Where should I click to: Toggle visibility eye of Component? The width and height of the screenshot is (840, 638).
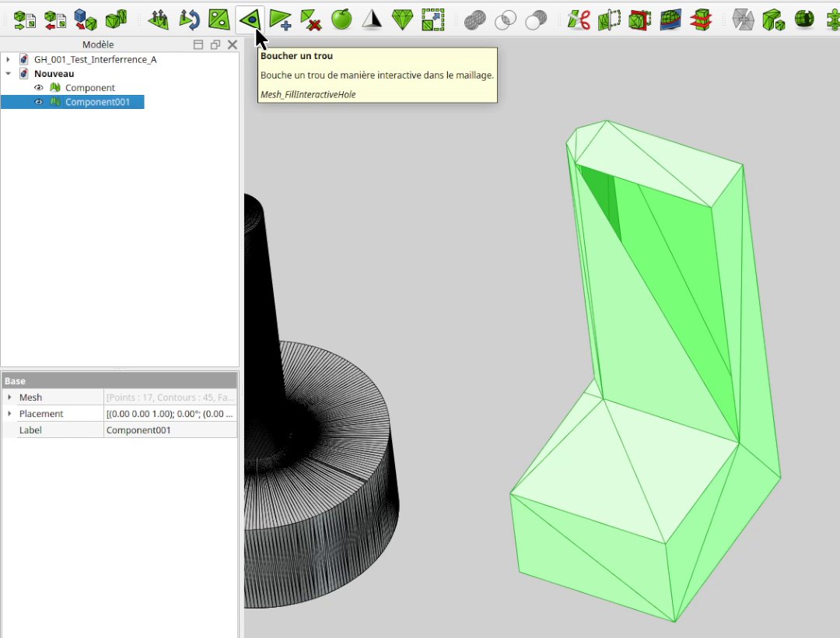39,87
